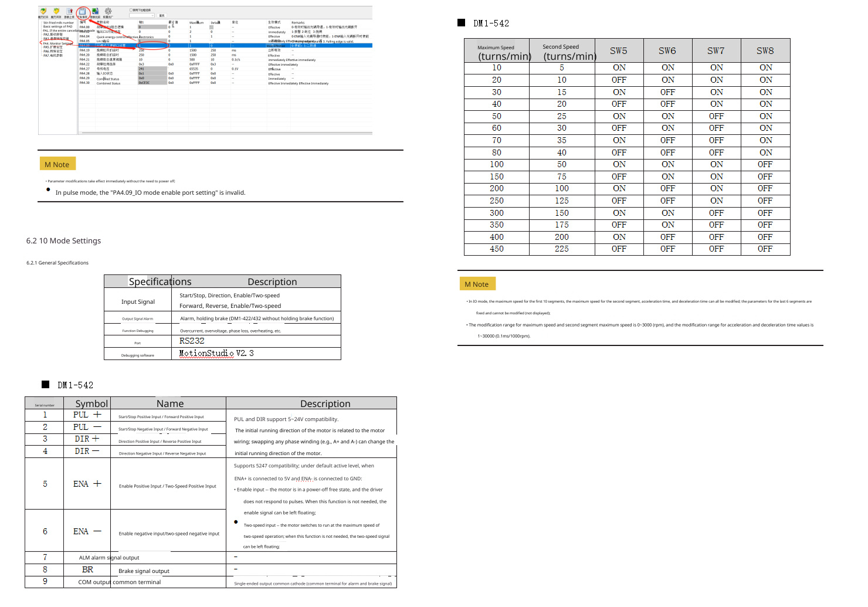Click the '175' second speed cell
Image resolution: width=868 pixels, height=607 pixels.
(x=562, y=225)
